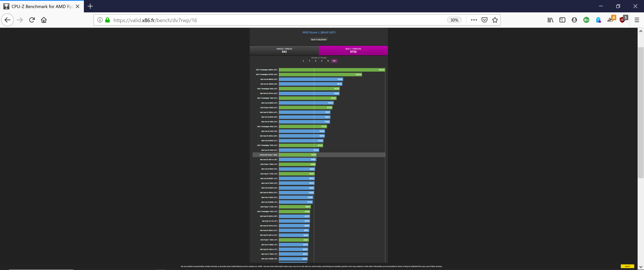The height and width of the screenshot is (270, 644).
Task: Click AMD Ryzen 7 1800X (16T) label
Action: [269, 240]
